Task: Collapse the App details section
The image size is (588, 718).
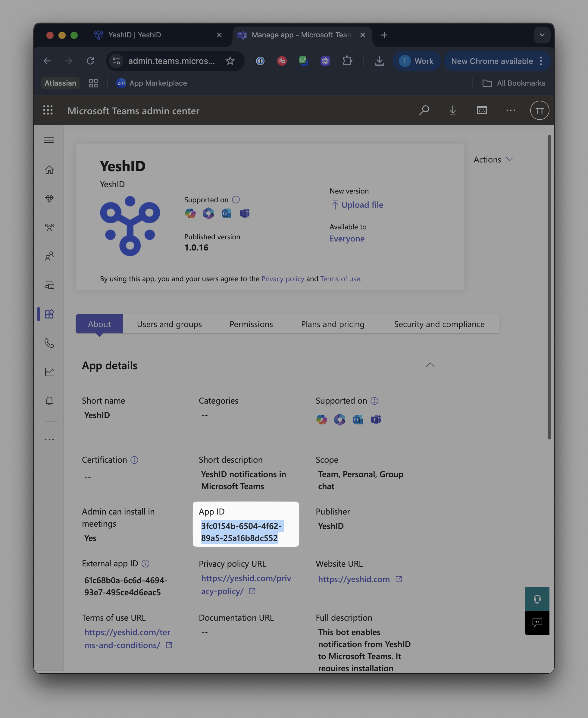Action: pyautogui.click(x=430, y=365)
